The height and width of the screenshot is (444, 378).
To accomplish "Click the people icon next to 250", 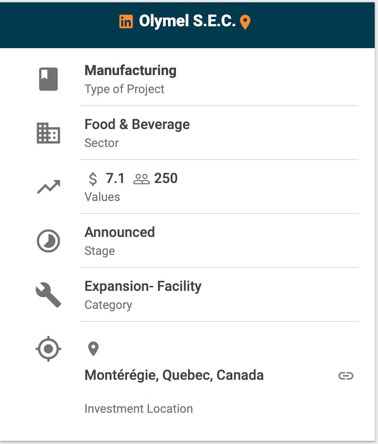I will click(141, 179).
